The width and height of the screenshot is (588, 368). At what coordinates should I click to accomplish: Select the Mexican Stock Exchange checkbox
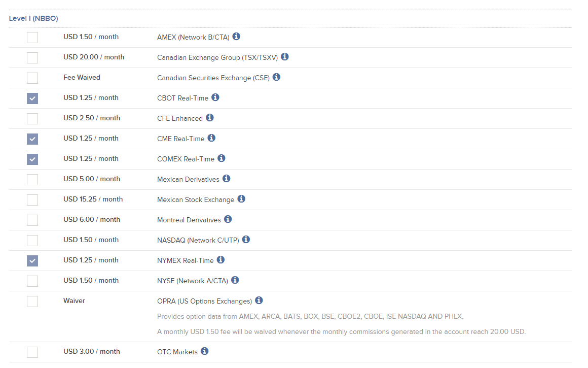point(32,200)
